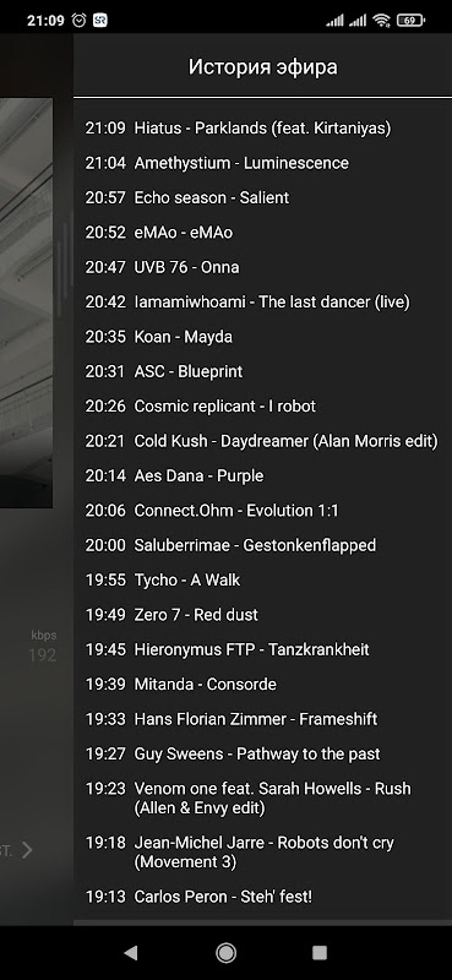Choose Iamamiwhoami - The last dancer entry

tap(272, 302)
